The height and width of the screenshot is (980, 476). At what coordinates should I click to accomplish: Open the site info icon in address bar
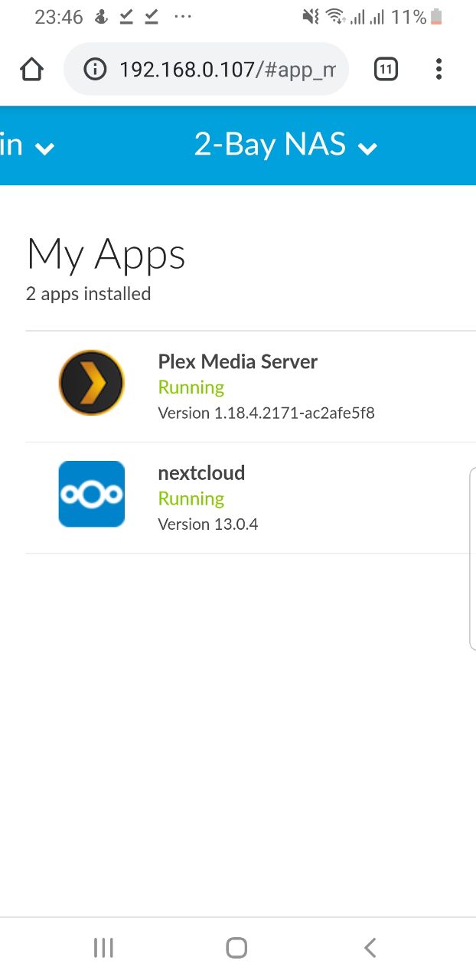pyautogui.click(x=95, y=70)
